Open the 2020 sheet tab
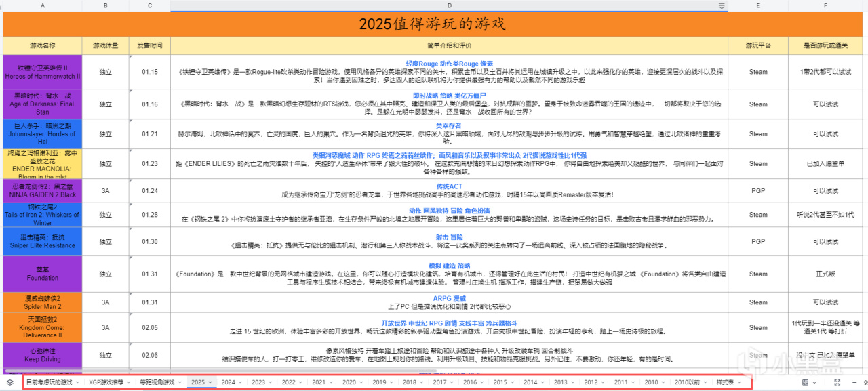 coord(349,382)
